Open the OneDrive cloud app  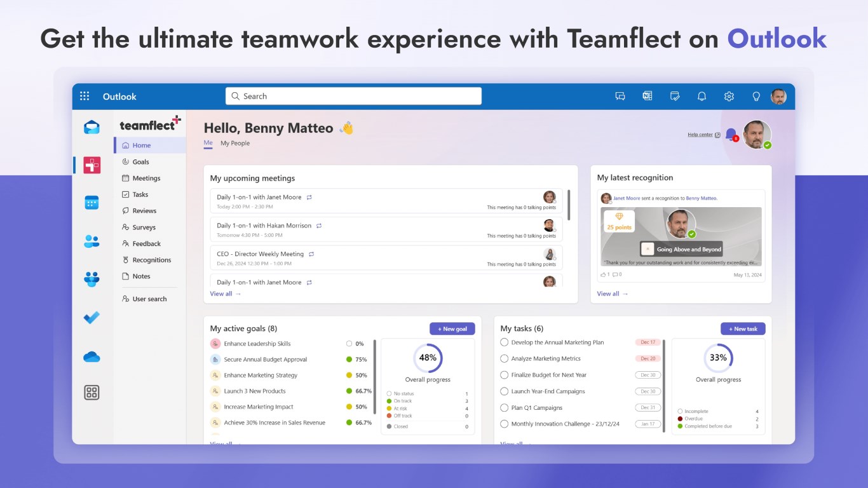tap(92, 357)
